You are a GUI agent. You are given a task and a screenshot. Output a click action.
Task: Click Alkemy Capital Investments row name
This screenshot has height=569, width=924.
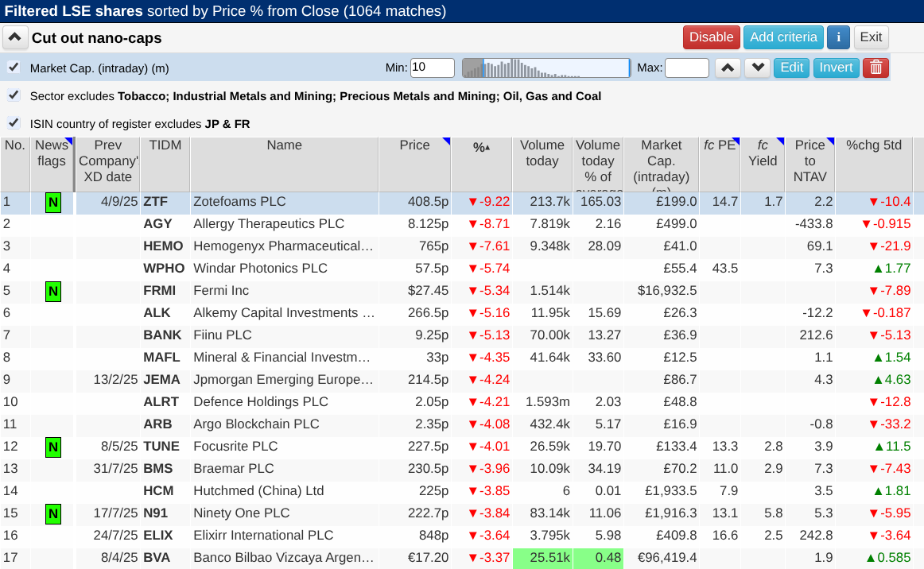tap(284, 313)
